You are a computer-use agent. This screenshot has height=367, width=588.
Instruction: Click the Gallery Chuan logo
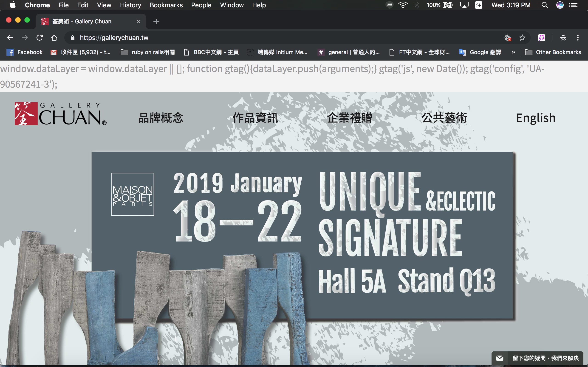61,114
